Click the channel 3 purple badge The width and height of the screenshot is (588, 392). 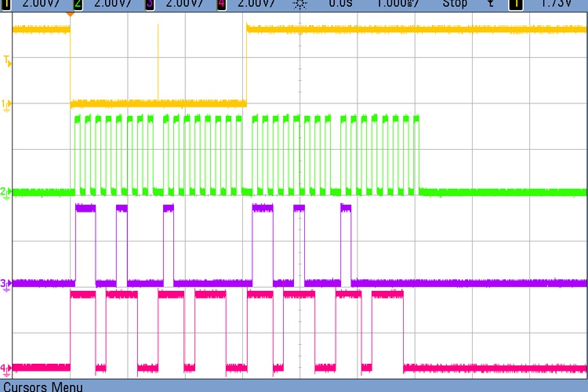[150, 4]
